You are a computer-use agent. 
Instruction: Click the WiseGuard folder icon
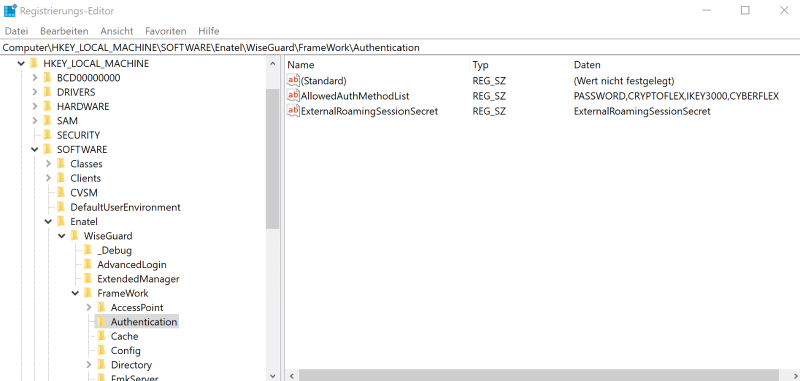74,236
